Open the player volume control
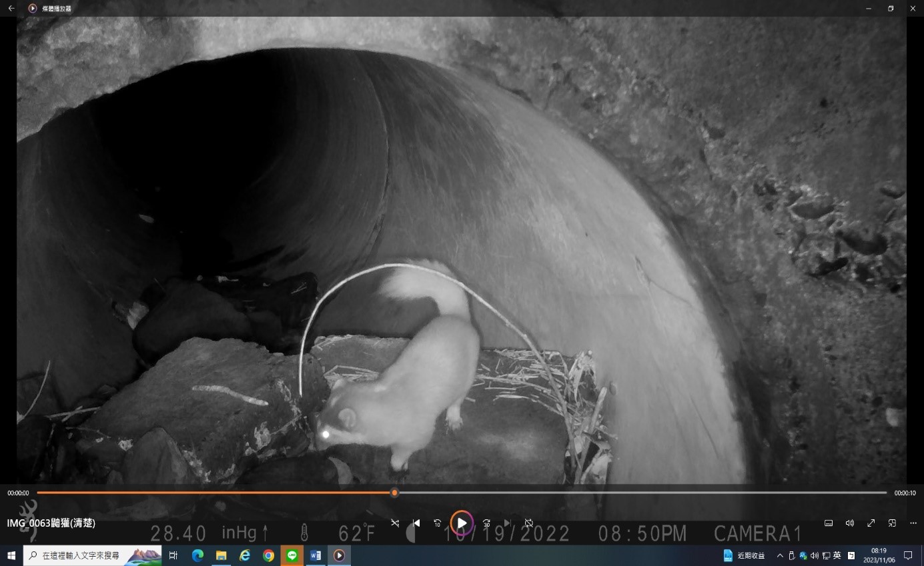Viewport: 924px width, 566px height. (849, 523)
